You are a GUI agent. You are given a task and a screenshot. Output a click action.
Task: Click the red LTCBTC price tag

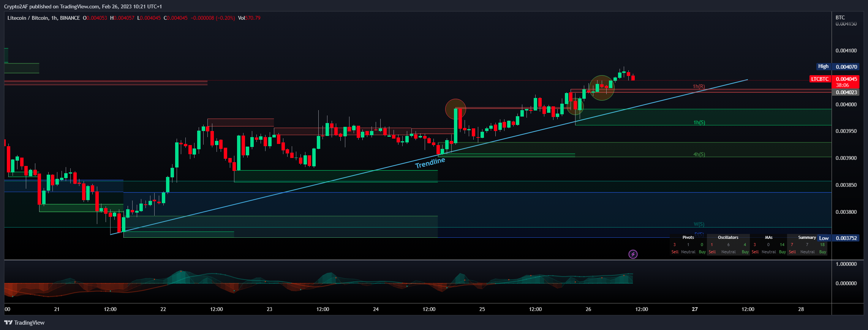(820, 79)
